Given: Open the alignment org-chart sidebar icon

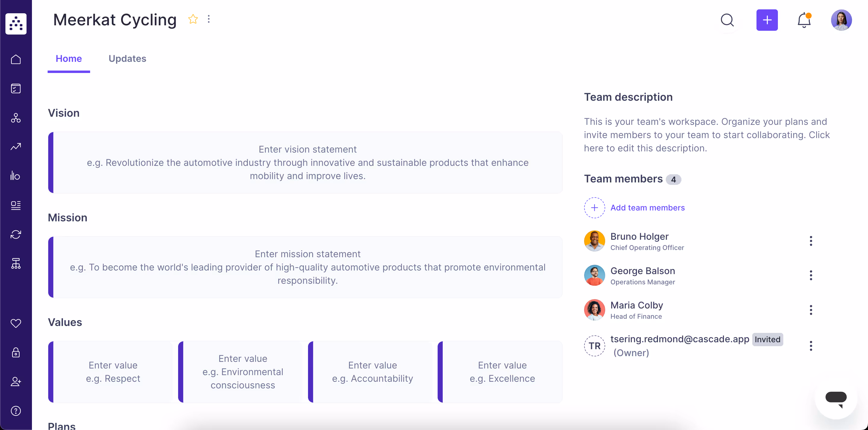Looking at the screenshot, I should (x=16, y=263).
